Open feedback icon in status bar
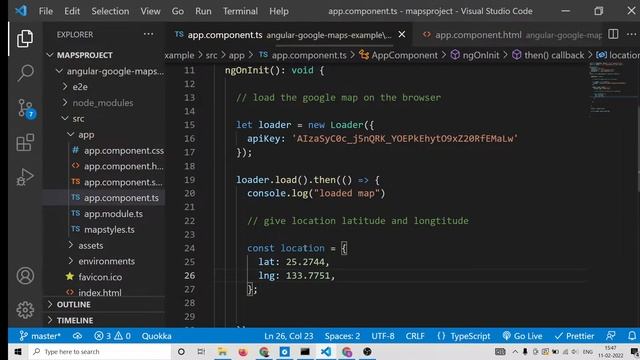 click(x=611, y=336)
